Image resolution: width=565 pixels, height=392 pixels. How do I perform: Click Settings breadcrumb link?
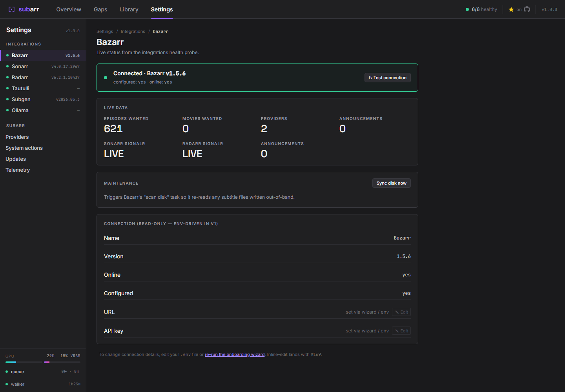tap(105, 31)
